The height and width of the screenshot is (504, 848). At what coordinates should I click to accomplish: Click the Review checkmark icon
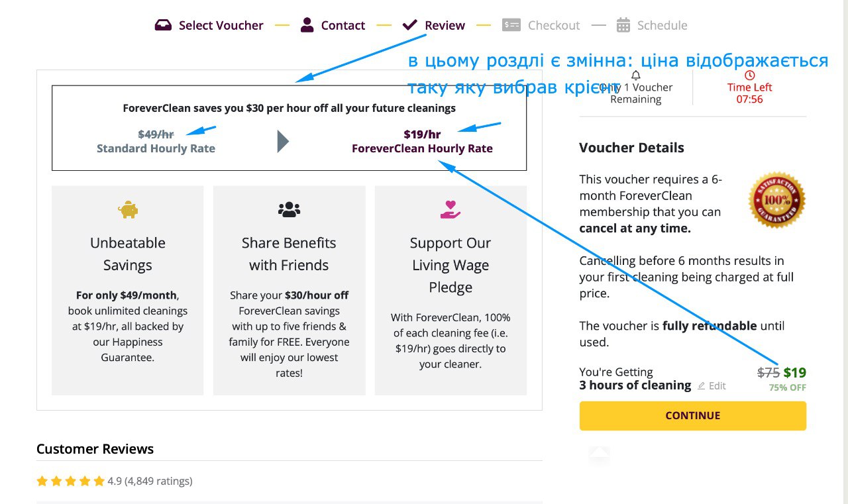click(x=410, y=25)
